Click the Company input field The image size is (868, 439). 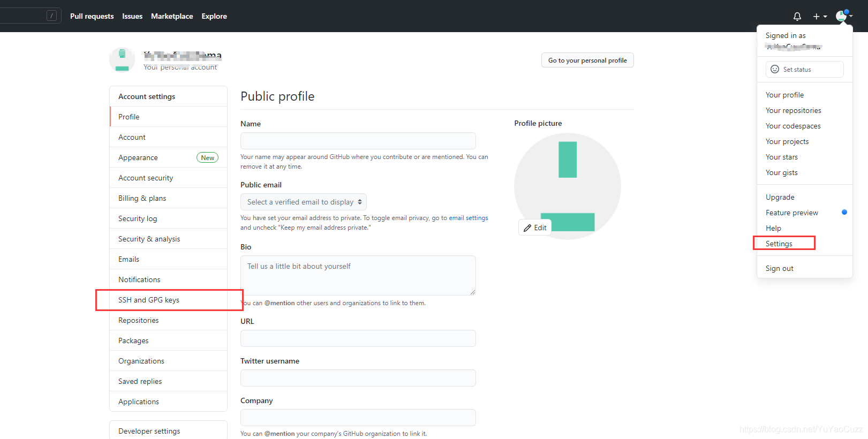(358, 418)
